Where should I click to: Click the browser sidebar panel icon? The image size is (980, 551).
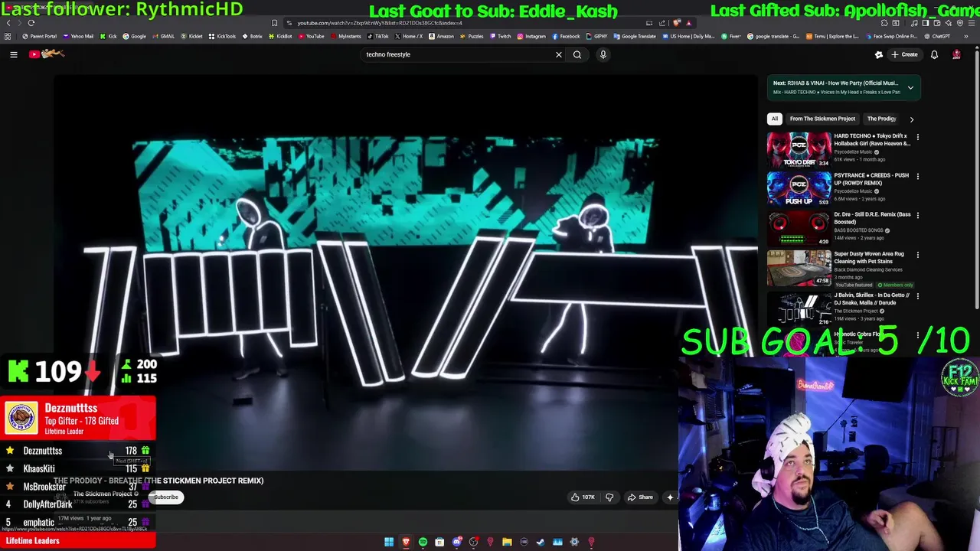(x=925, y=23)
